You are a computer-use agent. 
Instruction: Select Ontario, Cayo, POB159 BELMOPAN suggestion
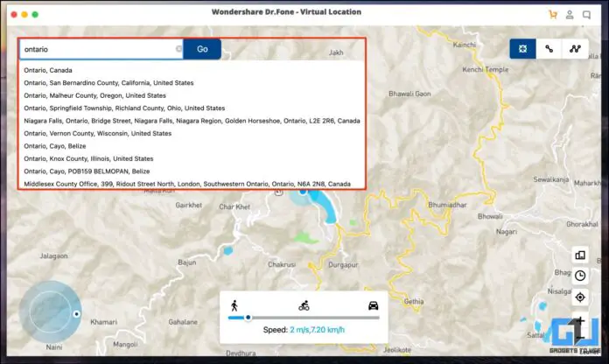87,171
